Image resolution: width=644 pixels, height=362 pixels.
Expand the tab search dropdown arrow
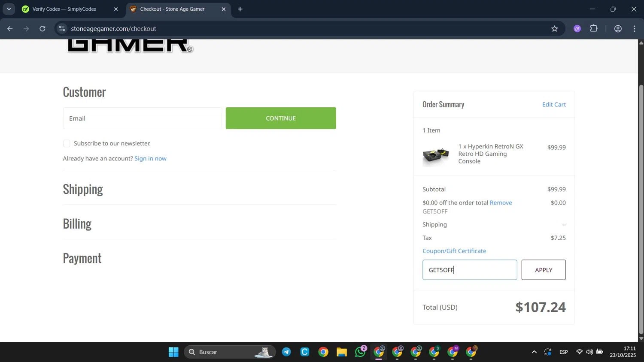[9, 9]
